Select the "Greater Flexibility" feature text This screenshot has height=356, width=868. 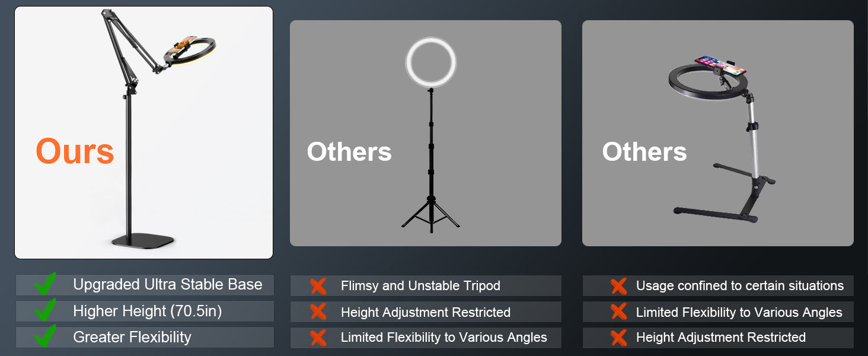[132, 337]
